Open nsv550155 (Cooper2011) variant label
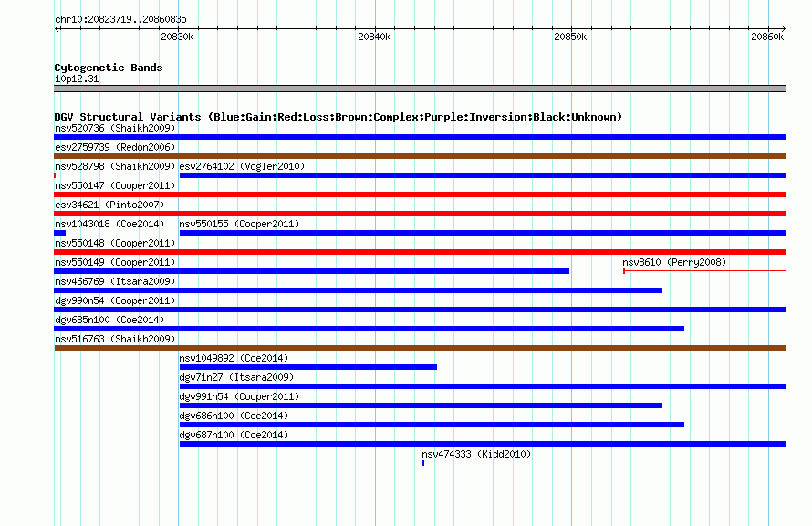Viewport: 812px width, 526px height. (239, 224)
